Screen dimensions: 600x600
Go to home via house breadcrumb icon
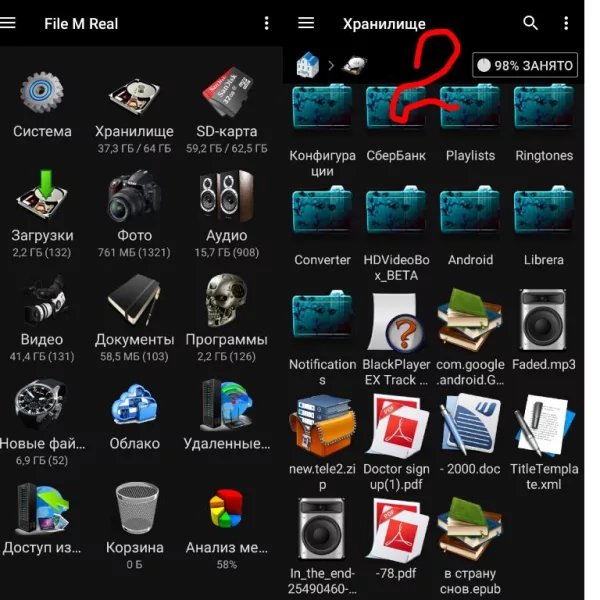(x=308, y=65)
